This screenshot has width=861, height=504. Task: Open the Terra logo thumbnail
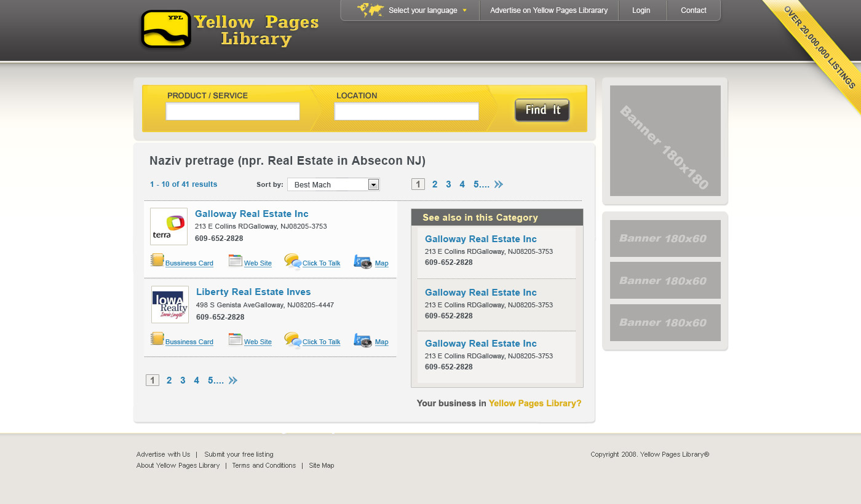169,226
